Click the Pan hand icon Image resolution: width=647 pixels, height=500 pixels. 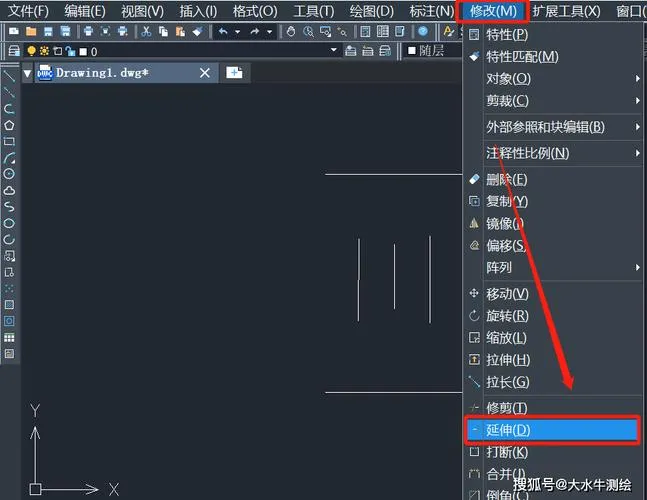(x=291, y=31)
